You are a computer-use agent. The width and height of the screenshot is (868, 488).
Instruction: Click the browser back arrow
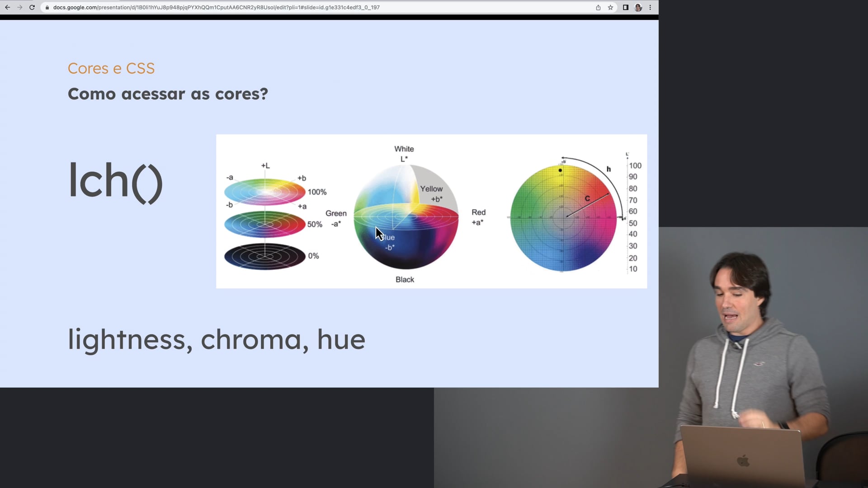8,7
